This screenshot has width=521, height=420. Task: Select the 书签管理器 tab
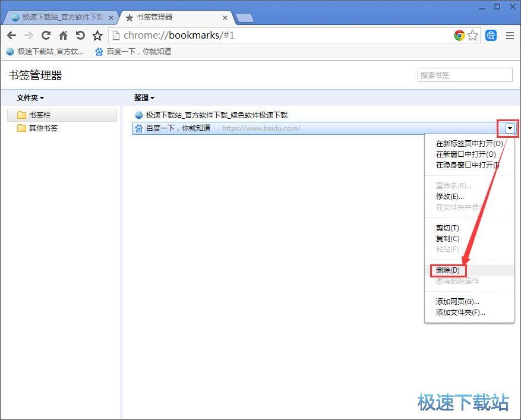click(x=176, y=17)
